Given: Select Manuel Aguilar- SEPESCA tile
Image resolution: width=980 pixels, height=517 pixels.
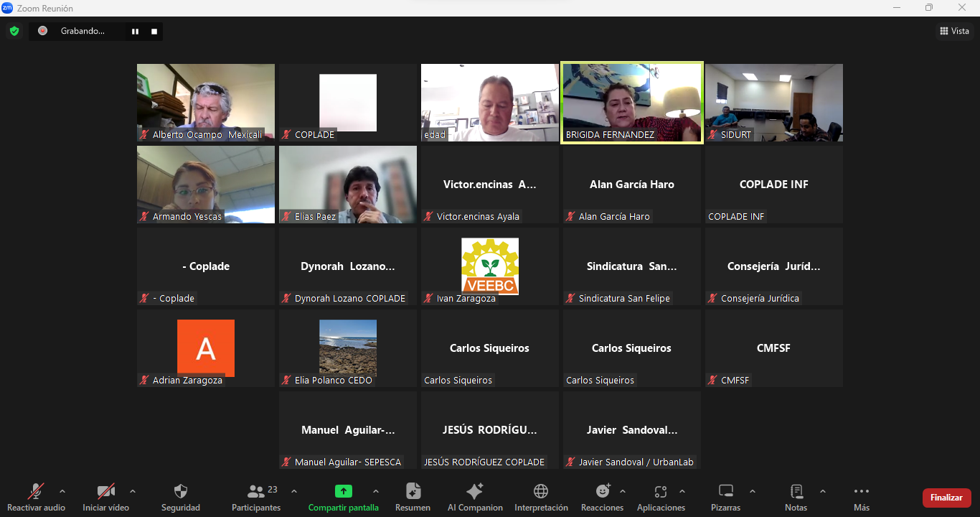Looking at the screenshot, I should (348, 430).
